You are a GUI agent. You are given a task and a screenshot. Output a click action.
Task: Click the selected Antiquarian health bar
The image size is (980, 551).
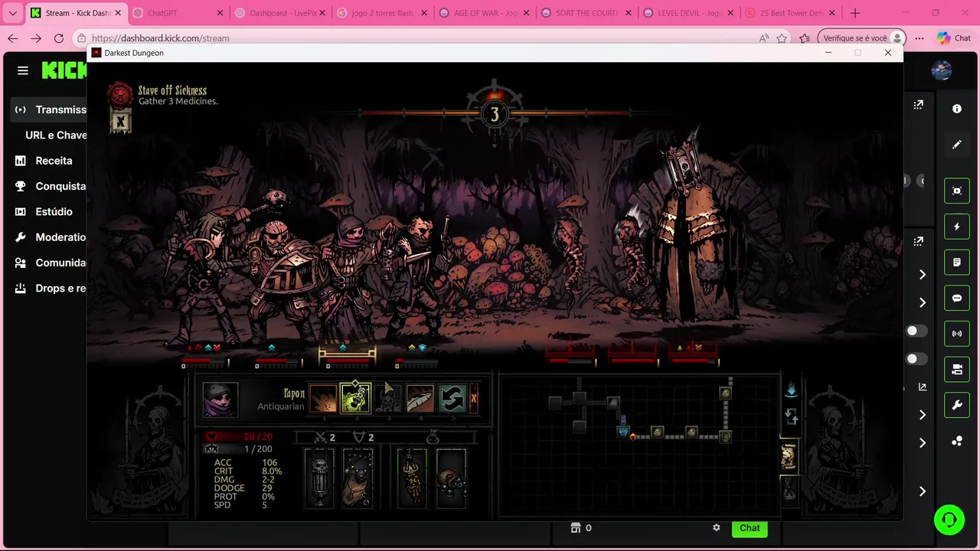[347, 360]
